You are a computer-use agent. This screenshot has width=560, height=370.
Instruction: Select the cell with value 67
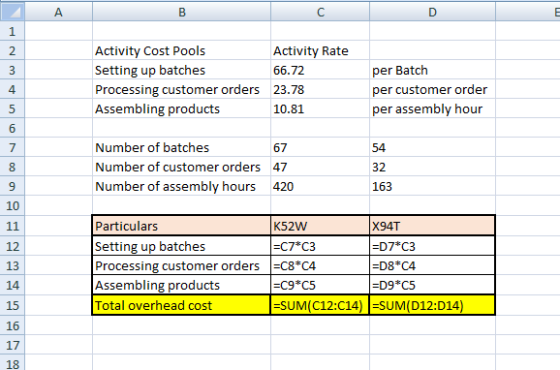pyautogui.click(x=320, y=147)
